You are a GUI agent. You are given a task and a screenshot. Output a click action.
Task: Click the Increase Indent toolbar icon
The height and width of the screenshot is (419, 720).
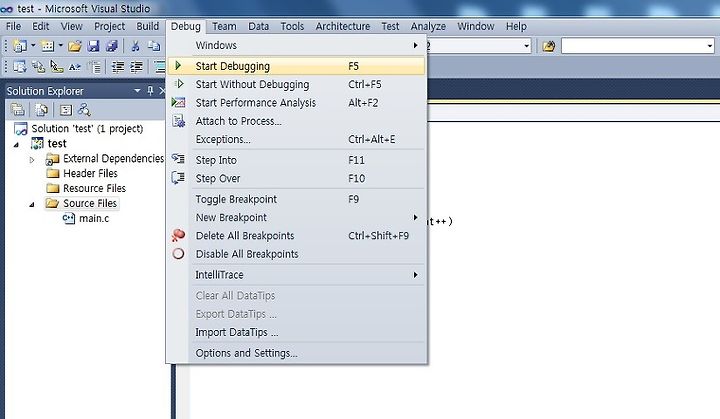coord(136,67)
